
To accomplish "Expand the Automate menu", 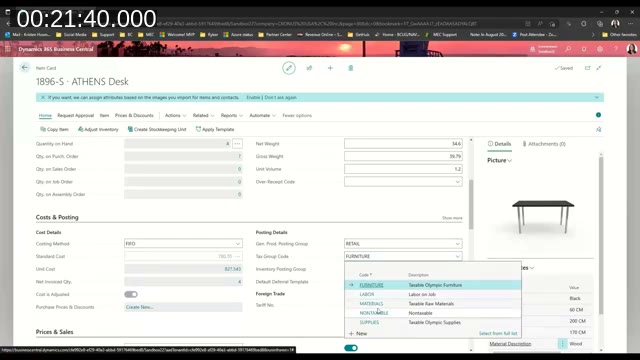I will click(x=262, y=116).
